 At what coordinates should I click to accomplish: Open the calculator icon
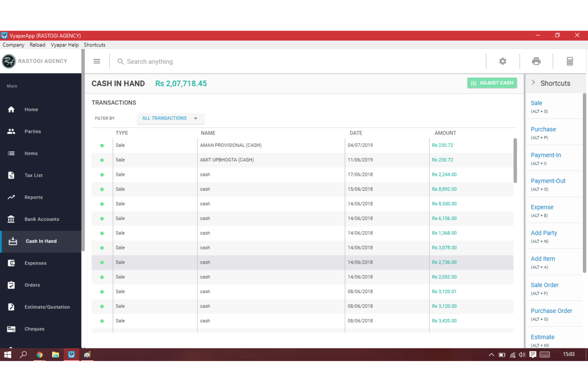pyautogui.click(x=570, y=61)
